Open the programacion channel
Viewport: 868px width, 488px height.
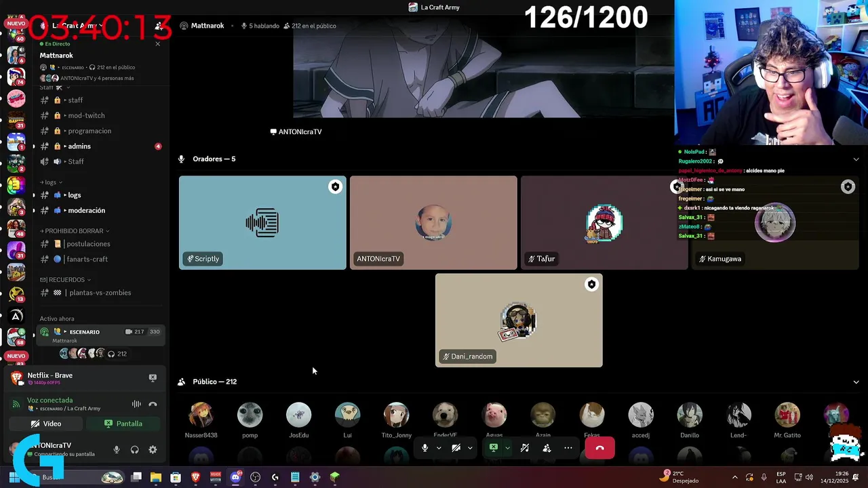click(x=100, y=131)
